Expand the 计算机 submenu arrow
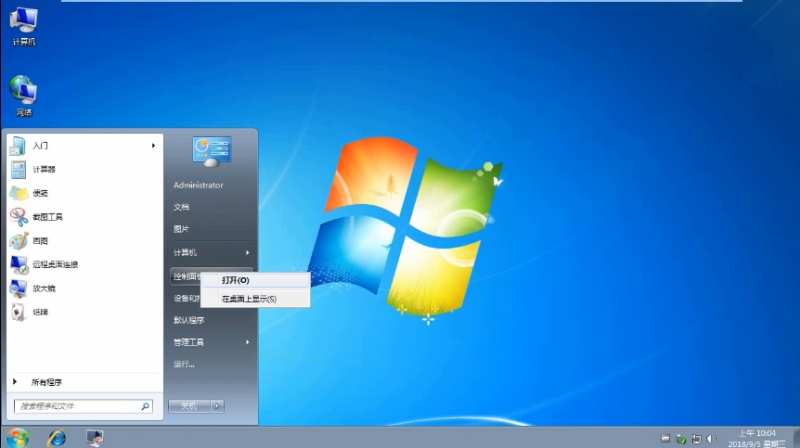The height and width of the screenshot is (448, 800). [247, 253]
